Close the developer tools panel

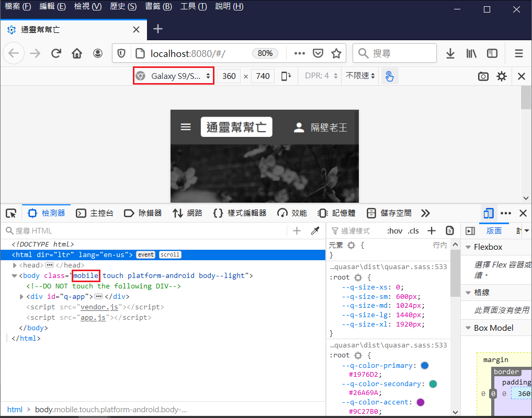click(523, 213)
